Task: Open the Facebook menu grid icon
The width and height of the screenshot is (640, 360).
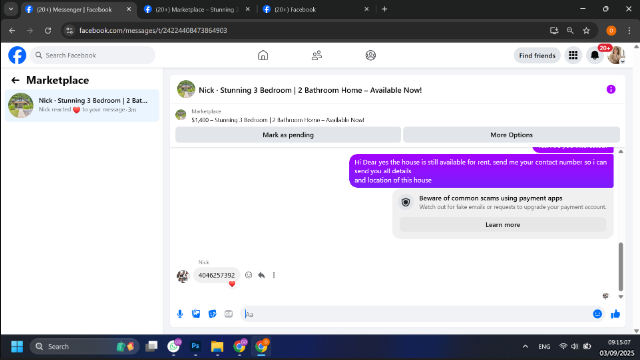Action: (573, 55)
